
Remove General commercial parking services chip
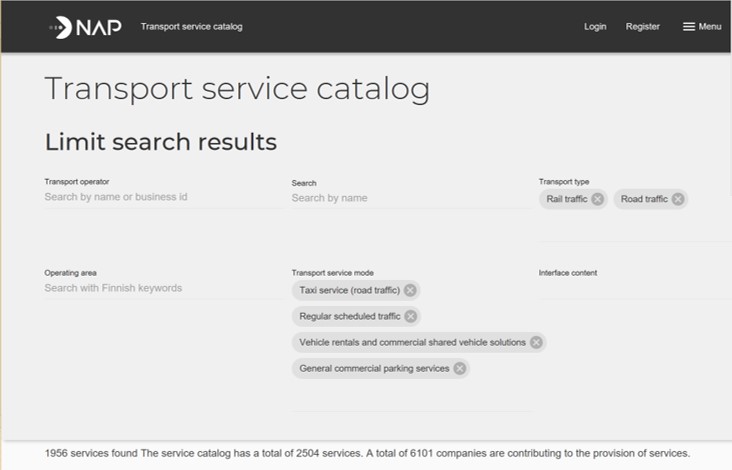[x=459, y=369]
